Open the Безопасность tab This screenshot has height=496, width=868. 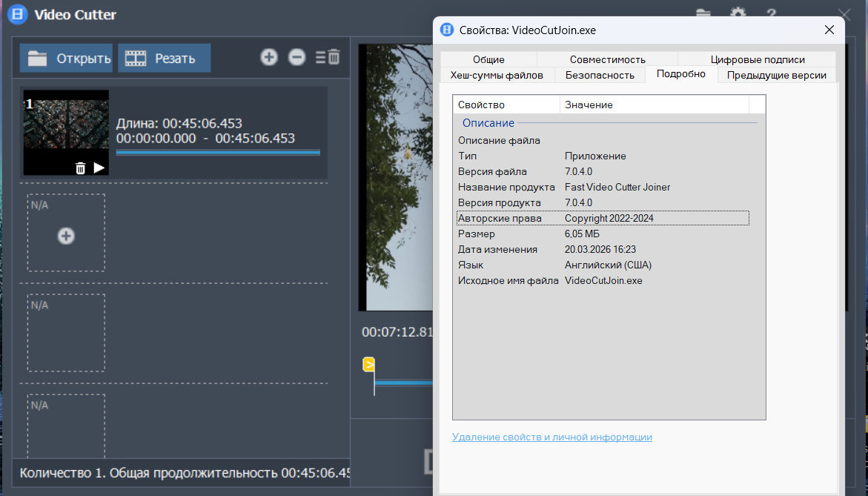coord(600,75)
